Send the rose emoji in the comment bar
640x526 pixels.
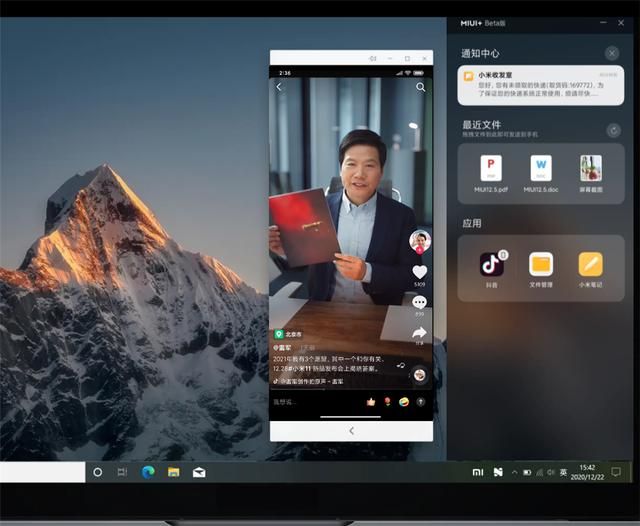[x=387, y=402]
